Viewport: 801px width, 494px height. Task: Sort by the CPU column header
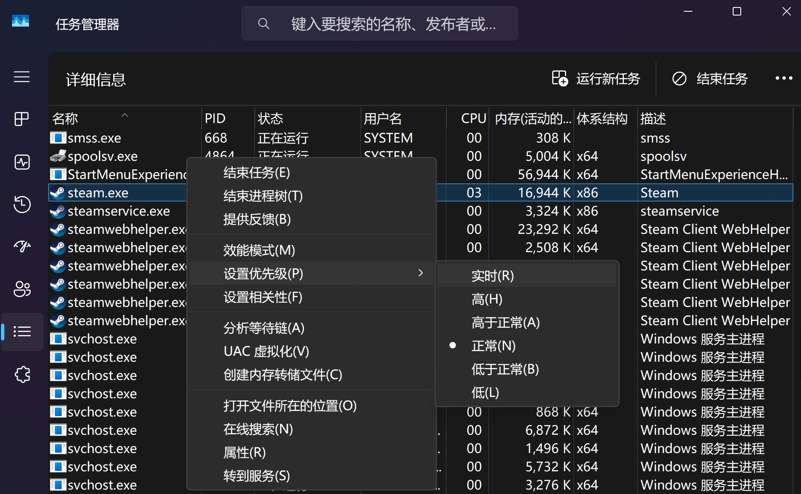(473, 118)
